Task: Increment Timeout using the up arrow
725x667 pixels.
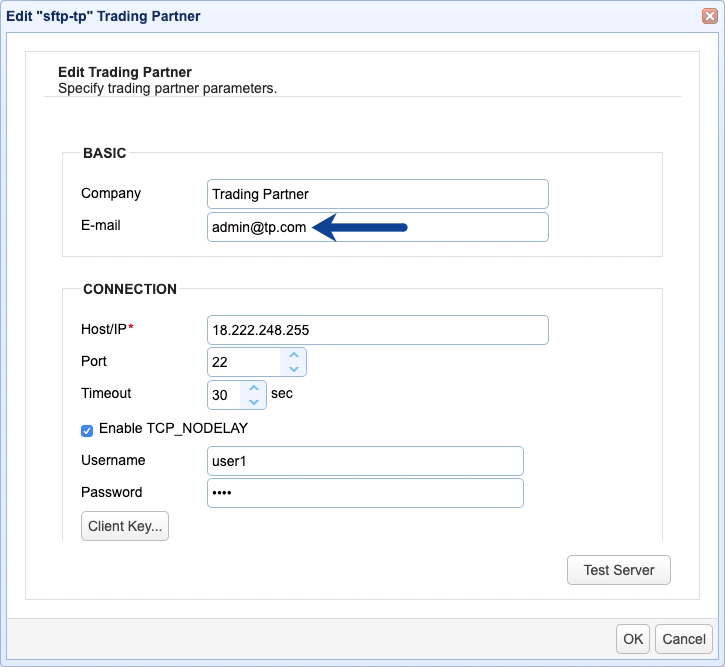Action: tap(254, 388)
